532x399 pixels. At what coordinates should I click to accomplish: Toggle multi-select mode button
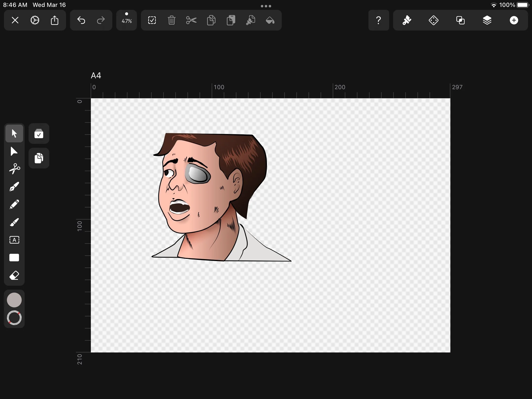[x=39, y=133]
